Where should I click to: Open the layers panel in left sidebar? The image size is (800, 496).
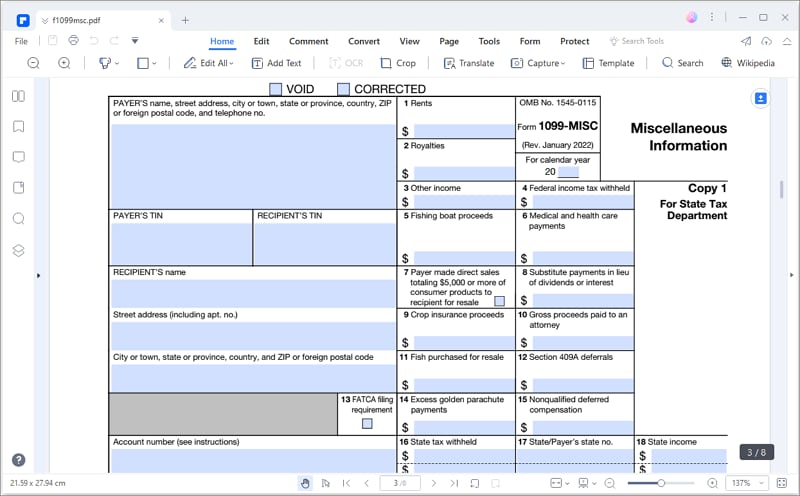pos(18,250)
